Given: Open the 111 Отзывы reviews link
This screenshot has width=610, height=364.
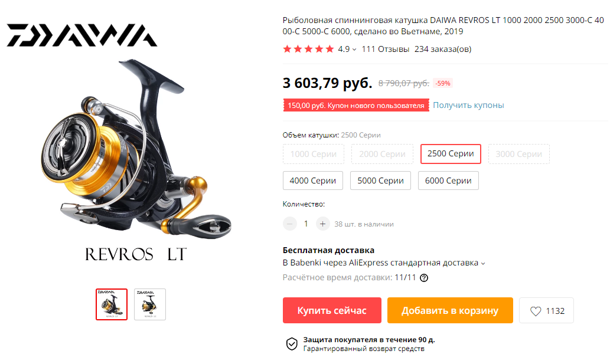Looking at the screenshot, I should 385,49.
